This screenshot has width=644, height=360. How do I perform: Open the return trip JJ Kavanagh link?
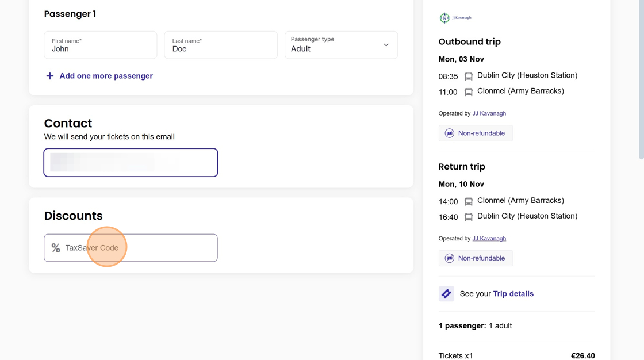[x=489, y=238]
